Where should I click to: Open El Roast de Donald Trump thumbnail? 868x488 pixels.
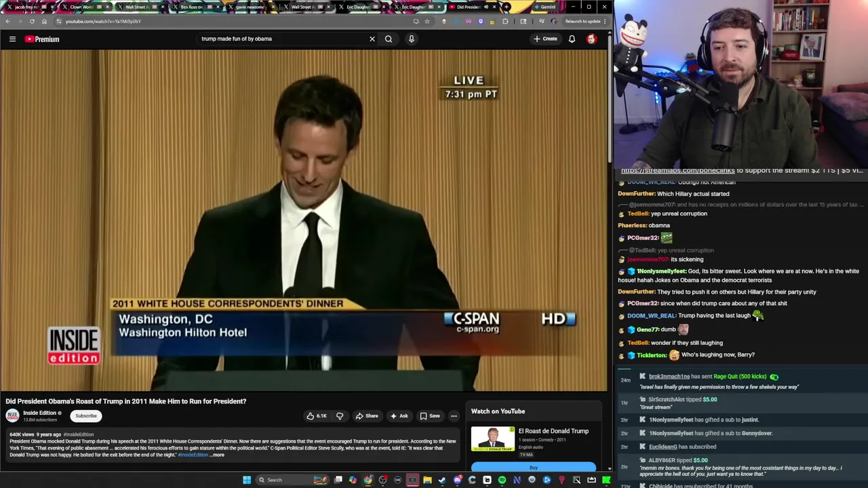[493, 439]
